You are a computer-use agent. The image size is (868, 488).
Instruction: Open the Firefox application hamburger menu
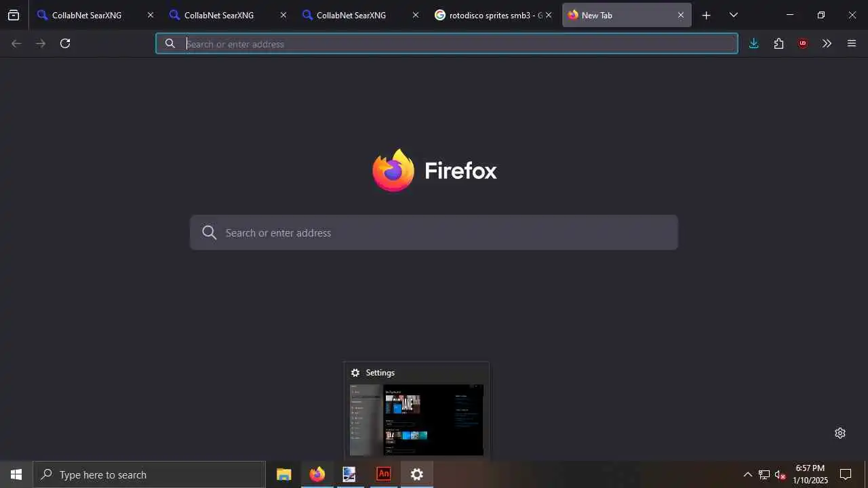(852, 43)
